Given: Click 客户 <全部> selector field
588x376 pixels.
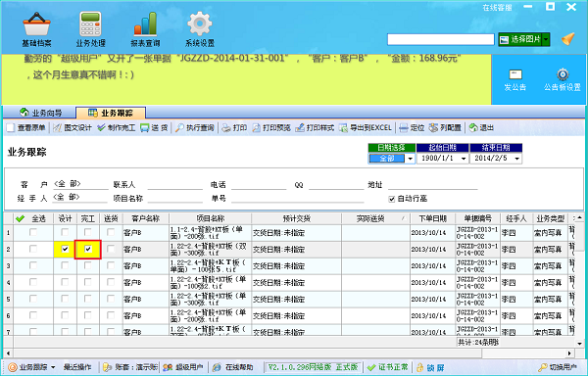Looking at the screenshot, I should pos(80,184).
